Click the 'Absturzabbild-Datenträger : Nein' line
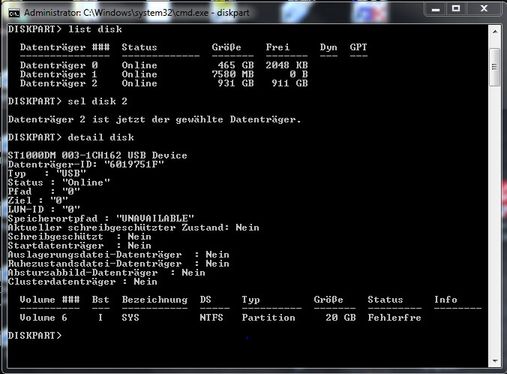The width and height of the screenshot is (507, 374). click(107, 272)
